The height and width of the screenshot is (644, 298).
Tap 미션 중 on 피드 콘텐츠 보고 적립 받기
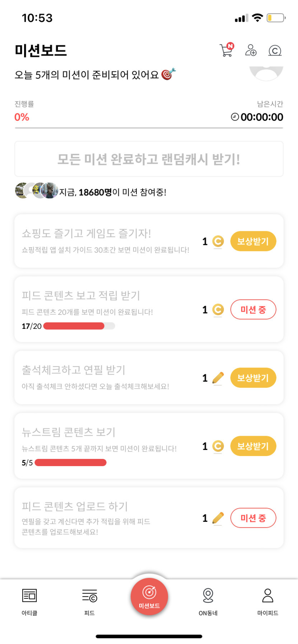coord(253,309)
